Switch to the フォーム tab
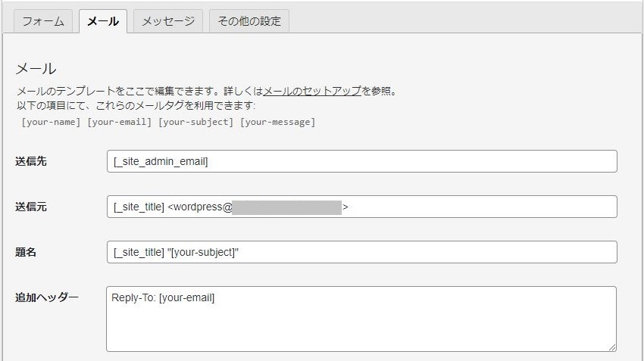 coord(43,21)
